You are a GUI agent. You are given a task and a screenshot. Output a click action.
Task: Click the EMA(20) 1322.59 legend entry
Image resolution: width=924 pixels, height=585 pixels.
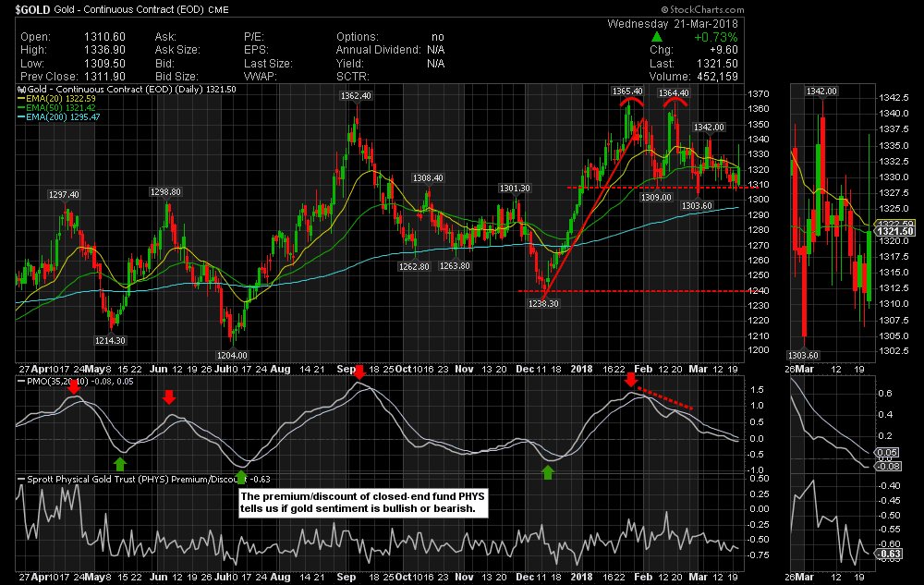[x=56, y=99]
